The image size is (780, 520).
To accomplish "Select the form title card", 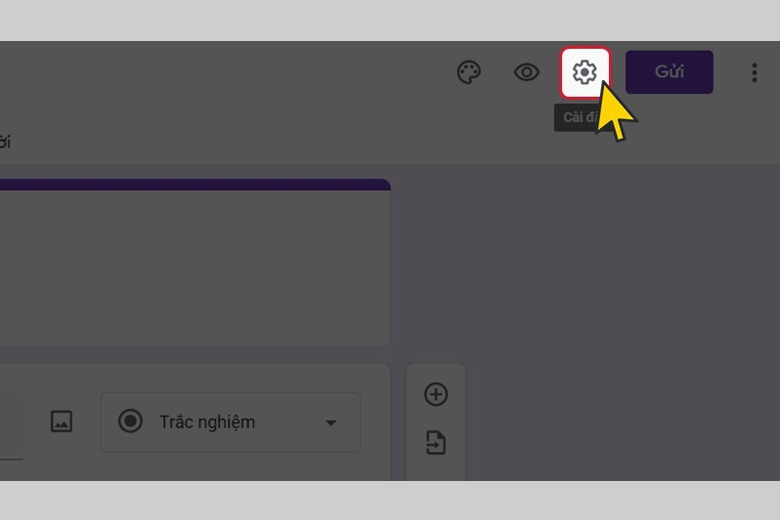I will point(195,263).
